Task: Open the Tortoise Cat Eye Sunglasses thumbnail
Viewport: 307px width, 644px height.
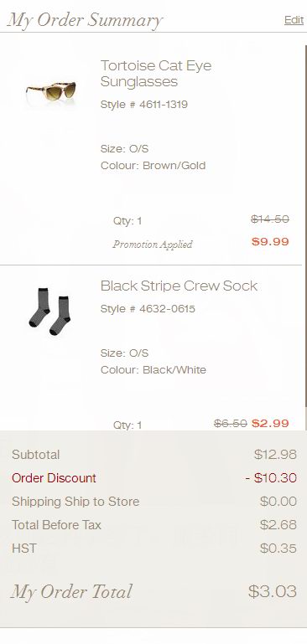Action: (50, 90)
